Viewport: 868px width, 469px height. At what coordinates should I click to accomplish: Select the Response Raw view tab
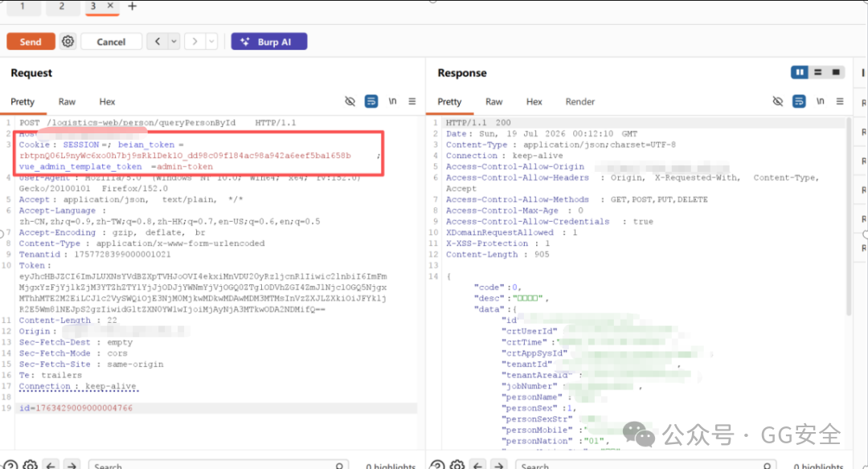493,102
